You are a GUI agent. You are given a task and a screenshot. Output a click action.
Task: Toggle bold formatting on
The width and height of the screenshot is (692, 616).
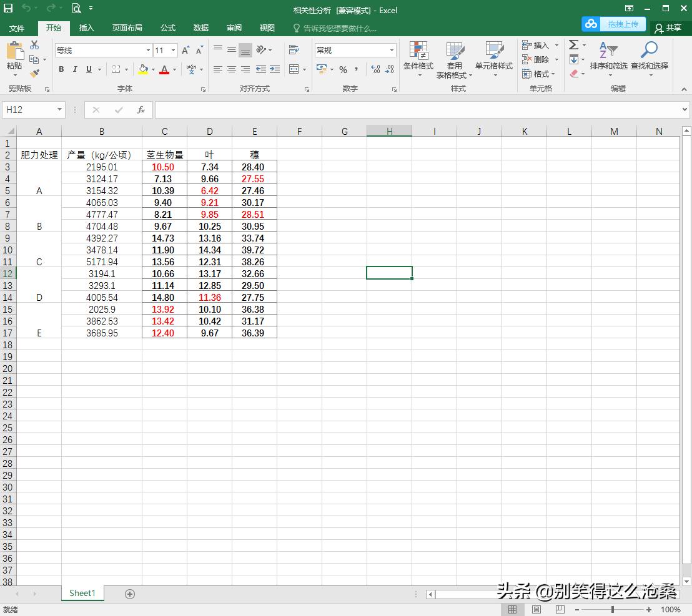(x=61, y=69)
